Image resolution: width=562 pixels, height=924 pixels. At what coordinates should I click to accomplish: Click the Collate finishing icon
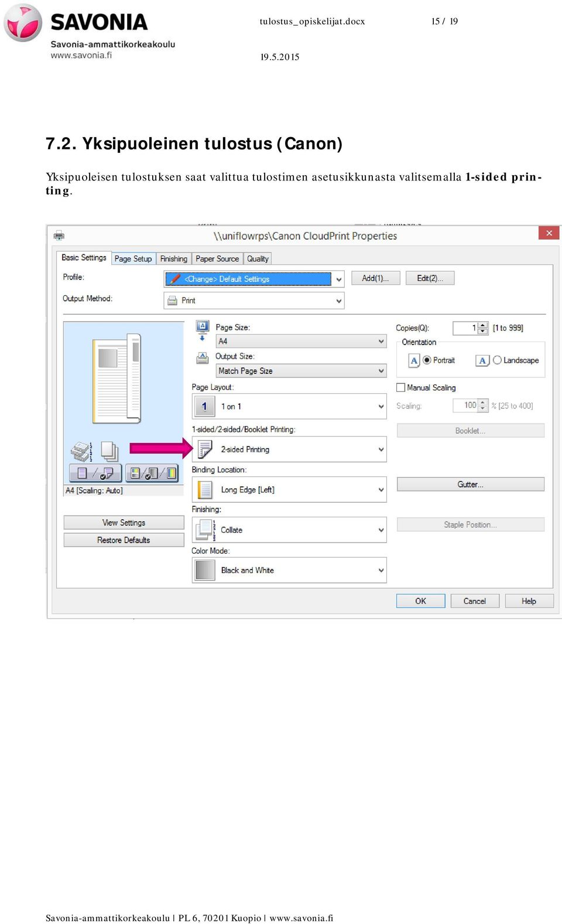point(205,530)
